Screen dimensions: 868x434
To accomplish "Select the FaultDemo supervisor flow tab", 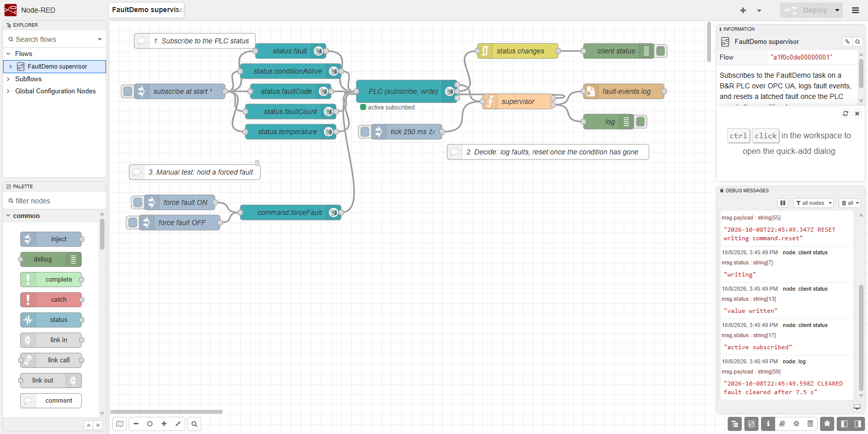I will pyautogui.click(x=146, y=10).
